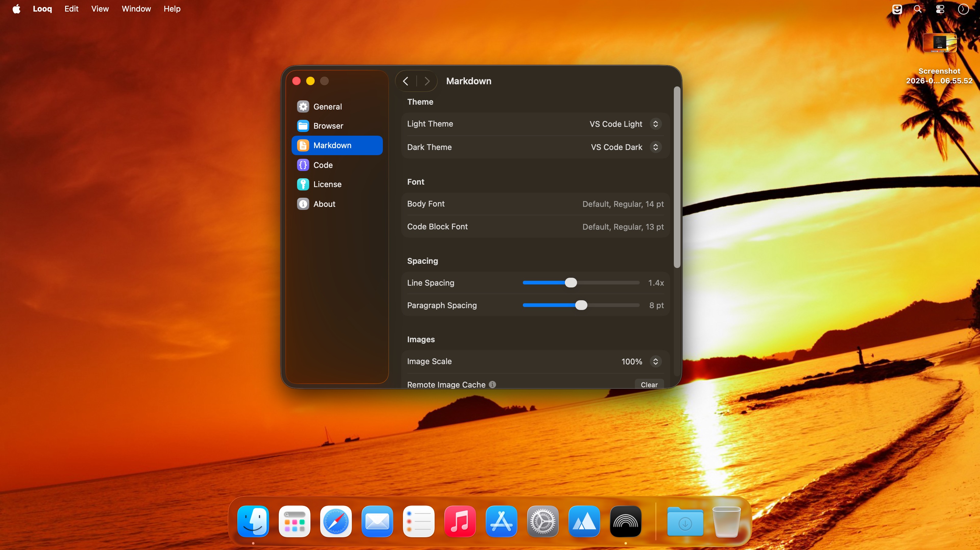Open App Store from the Dock
980x550 pixels.
tap(502, 521)
